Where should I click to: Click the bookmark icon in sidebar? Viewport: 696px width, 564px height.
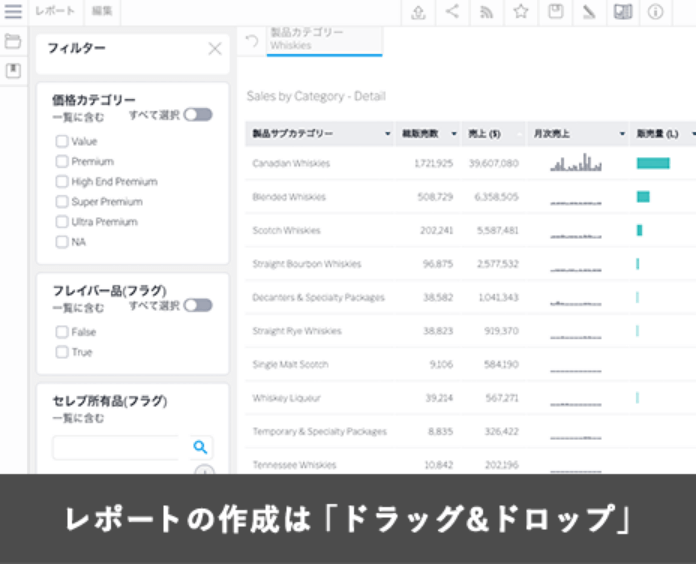(13, 71)
